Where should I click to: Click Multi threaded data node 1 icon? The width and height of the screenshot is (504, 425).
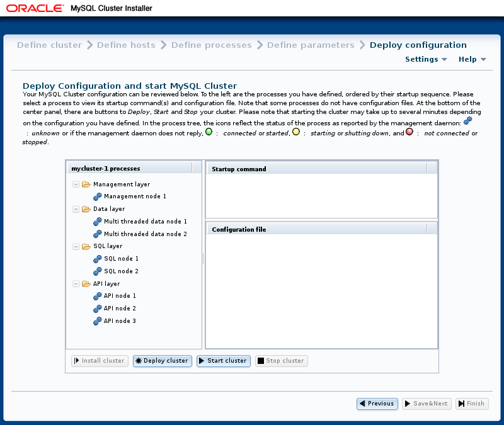pos(97,222)
